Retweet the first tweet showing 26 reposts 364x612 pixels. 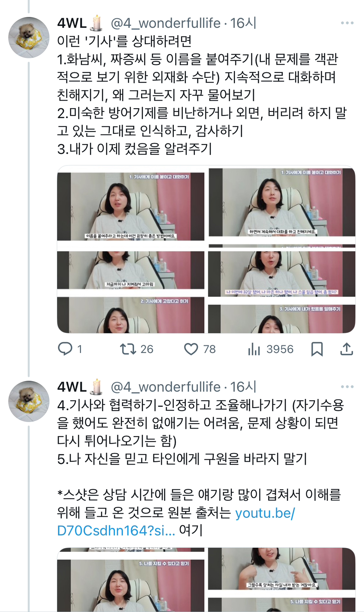pos(136,349)
